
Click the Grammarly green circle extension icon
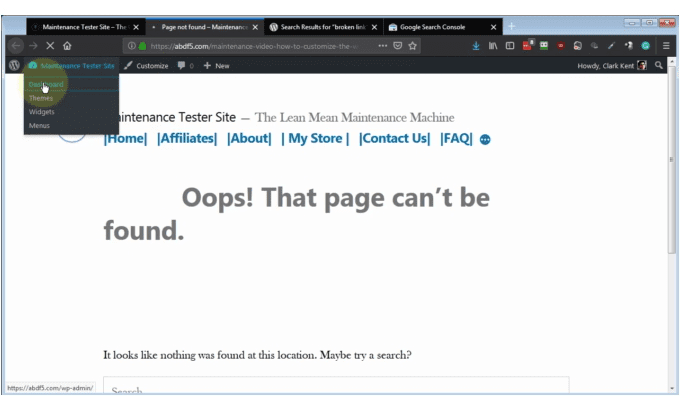[646, 46]
